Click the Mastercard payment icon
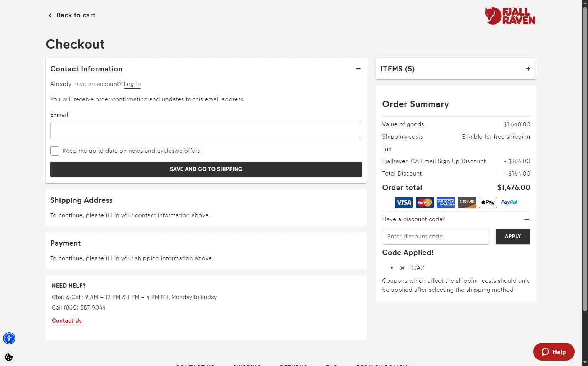This screenshot has width=588, height=366. pos(425,202)
